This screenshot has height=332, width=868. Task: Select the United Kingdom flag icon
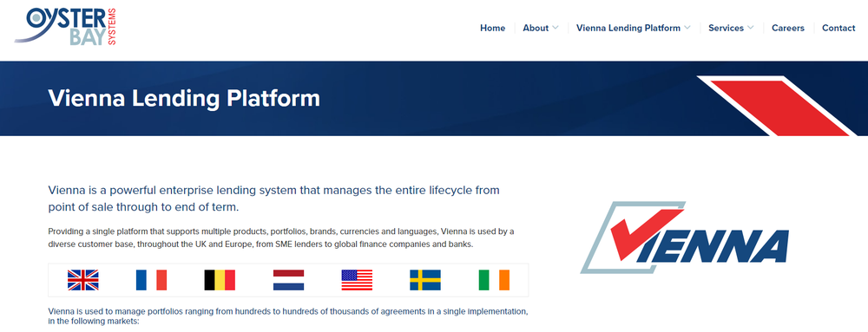click(x=83, y=280)
